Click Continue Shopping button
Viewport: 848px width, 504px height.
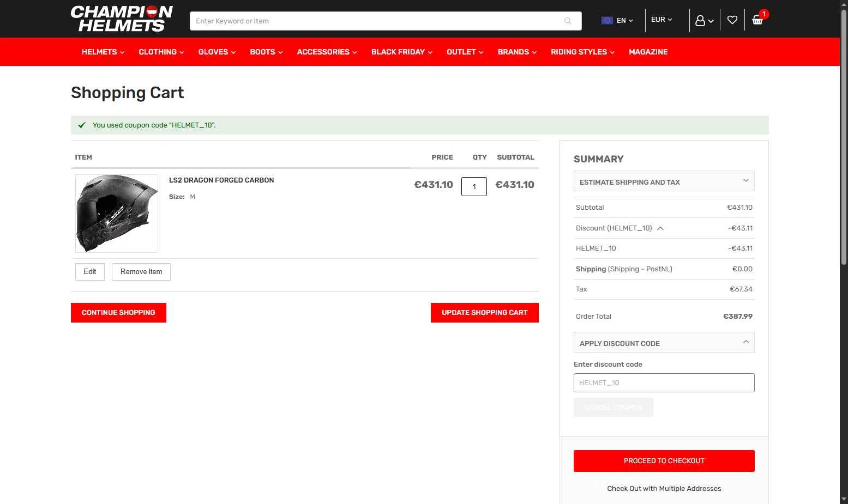click(x=118, y=313)
